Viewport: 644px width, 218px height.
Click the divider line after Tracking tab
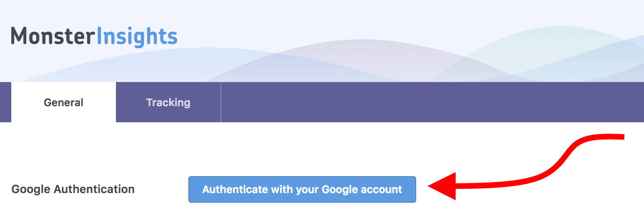(x=221, y=102)
